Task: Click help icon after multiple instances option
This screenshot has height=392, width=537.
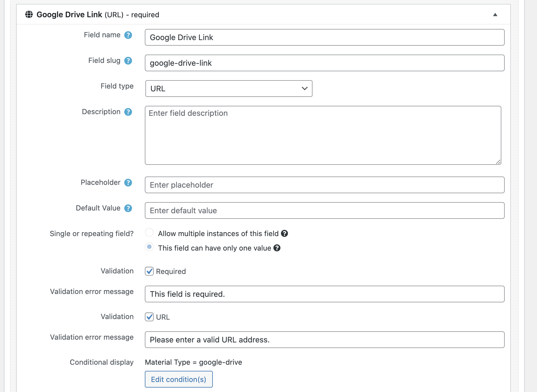Action: point(284,233)
